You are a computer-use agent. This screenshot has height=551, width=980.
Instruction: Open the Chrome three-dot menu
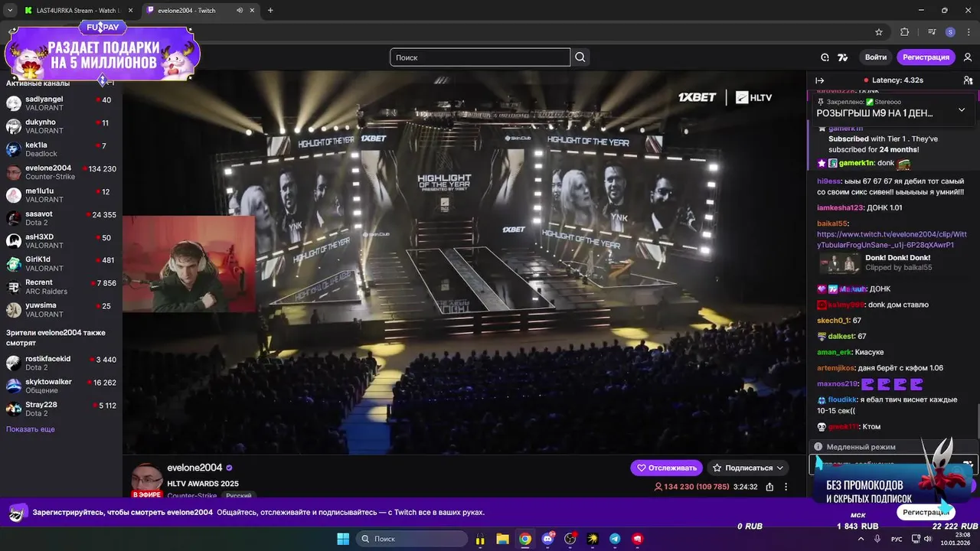tap(968, 32)
